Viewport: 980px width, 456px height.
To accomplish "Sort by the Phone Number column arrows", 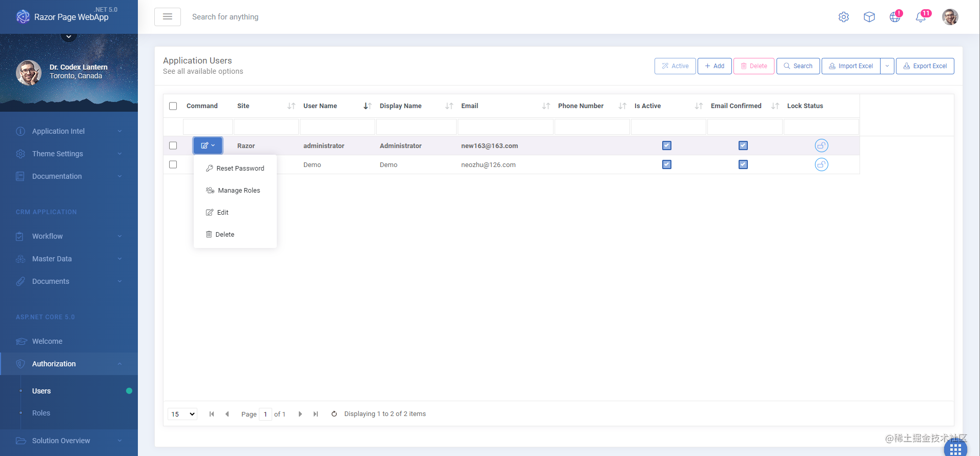I will pos(622,106).
